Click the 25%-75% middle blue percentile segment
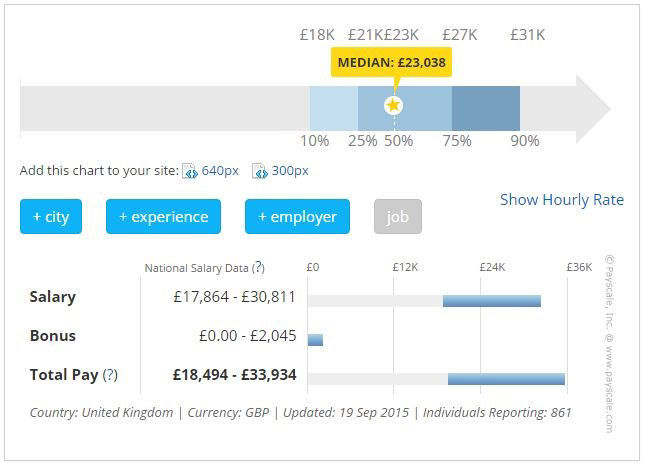This screenshot has width=645, height=467. tap(405, 109)
